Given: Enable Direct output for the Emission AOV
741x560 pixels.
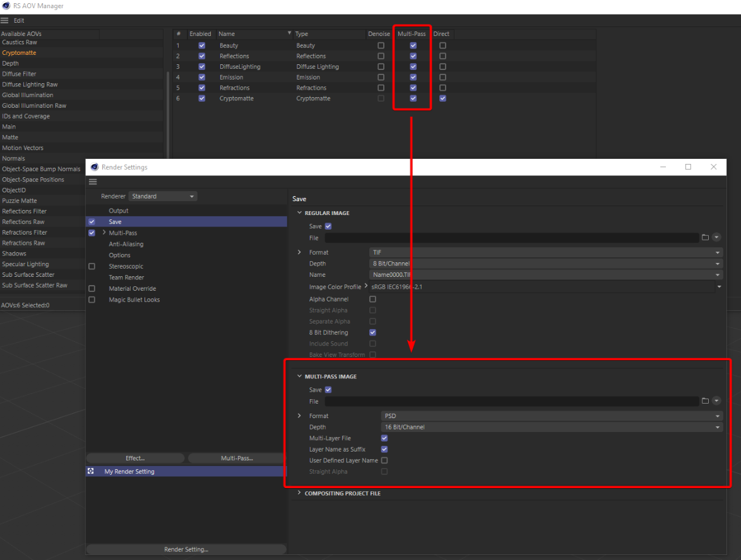Looking at the screenshot, I should [442, 77].
